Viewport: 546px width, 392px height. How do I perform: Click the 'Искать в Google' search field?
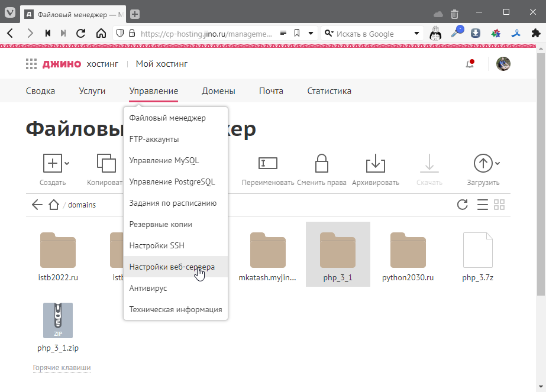pos(373,34)
